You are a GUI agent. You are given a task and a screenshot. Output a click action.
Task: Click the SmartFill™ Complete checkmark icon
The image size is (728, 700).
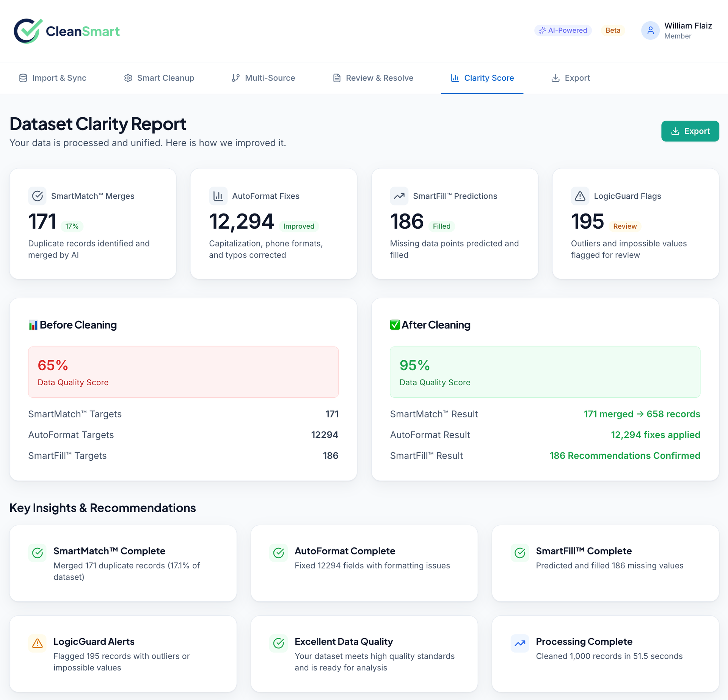[x=520, y=553]
